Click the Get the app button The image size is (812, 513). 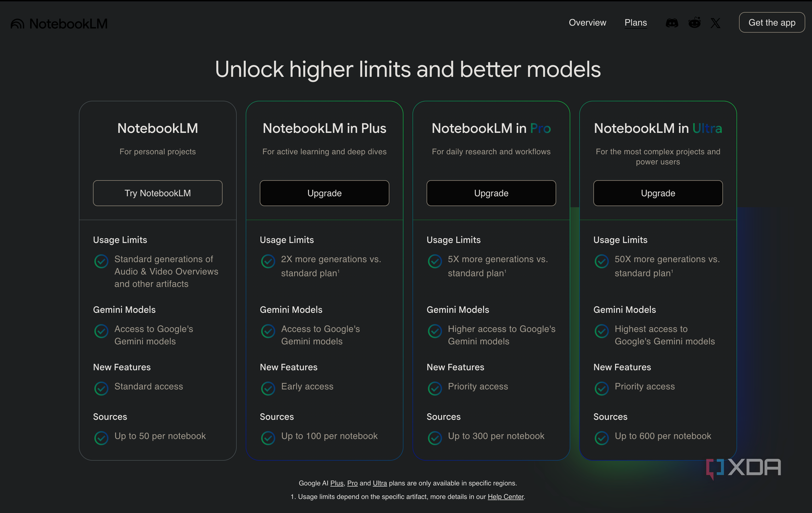tap(772, 22)
